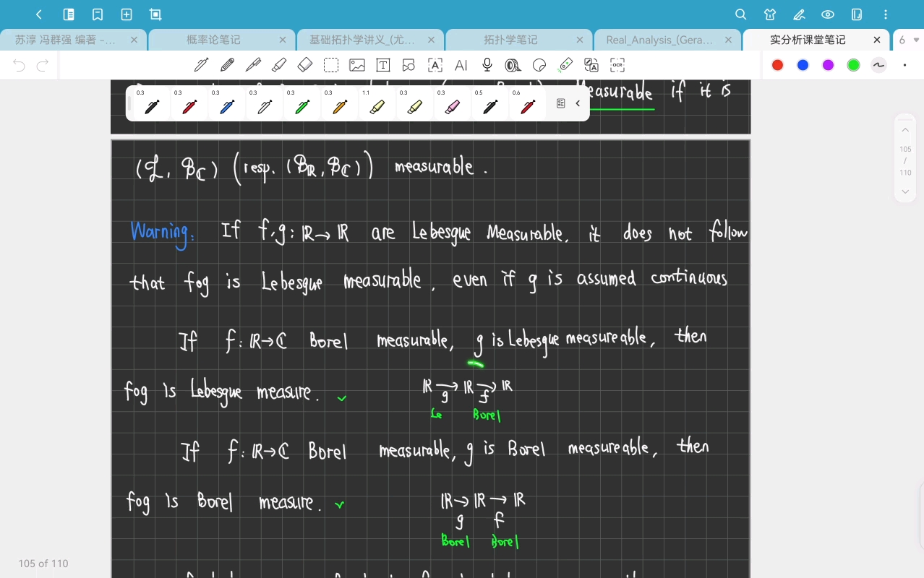This screenshot has height=578, width=924.
Task: Open the AI assistant
Action: 461,65
